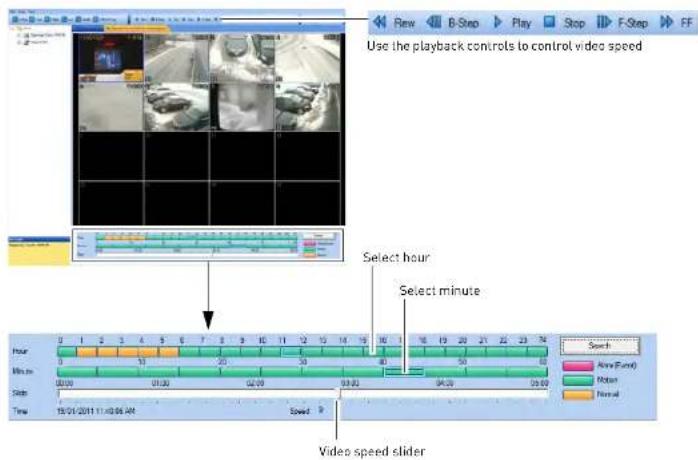The width and height of the screenshot is (698, 460).
Task: Select camera 6 pane showing parked cars
Action: [x=176, y=106]
